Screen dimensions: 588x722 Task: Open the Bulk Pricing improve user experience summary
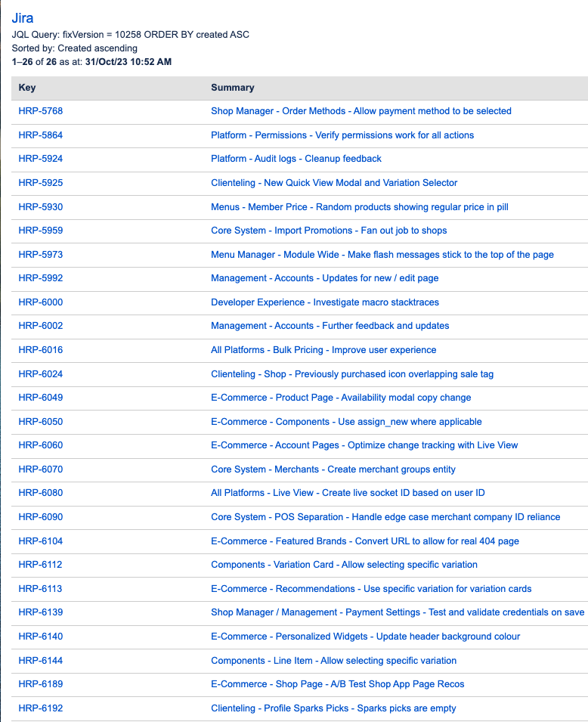(x=323, y=350)
